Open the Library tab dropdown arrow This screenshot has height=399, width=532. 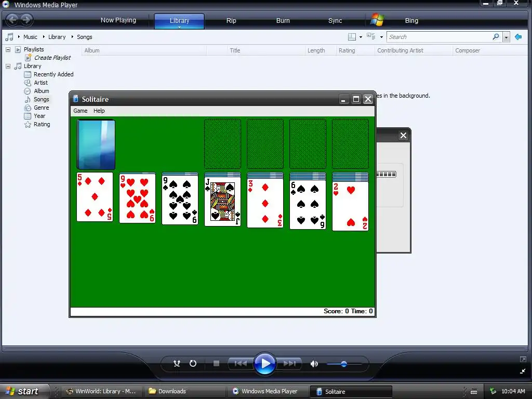179,27
